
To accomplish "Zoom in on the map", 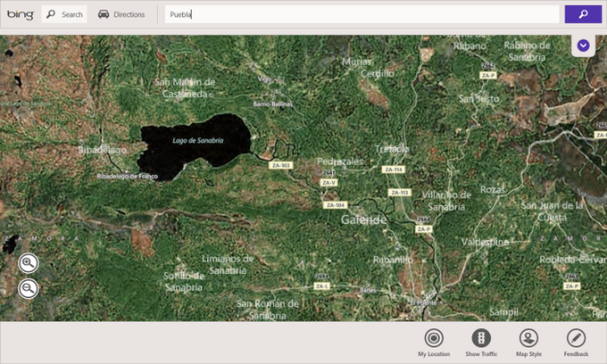I will coord(29,263).
